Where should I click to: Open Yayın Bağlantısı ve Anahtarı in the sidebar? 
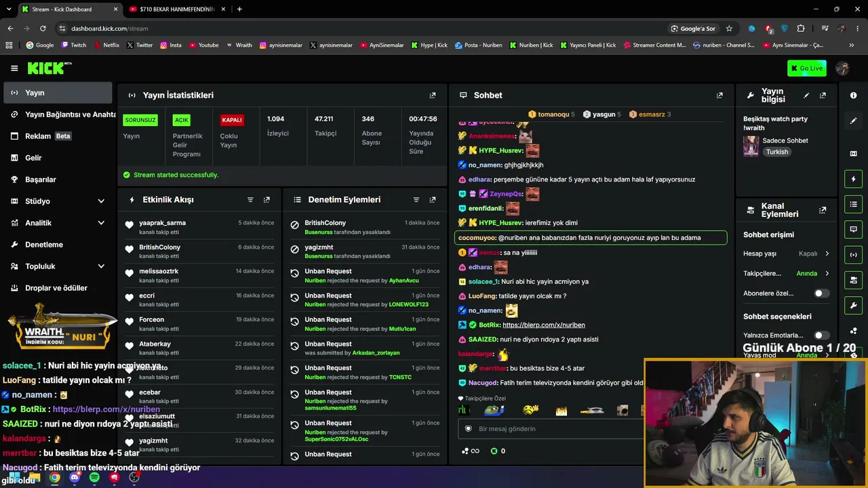point(58,115)
